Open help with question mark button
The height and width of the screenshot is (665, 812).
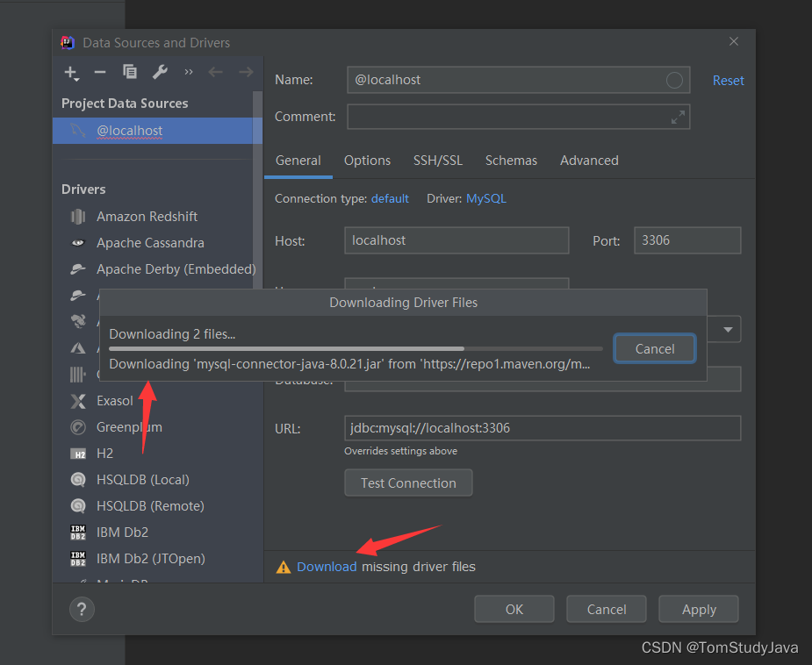[82, 609]
